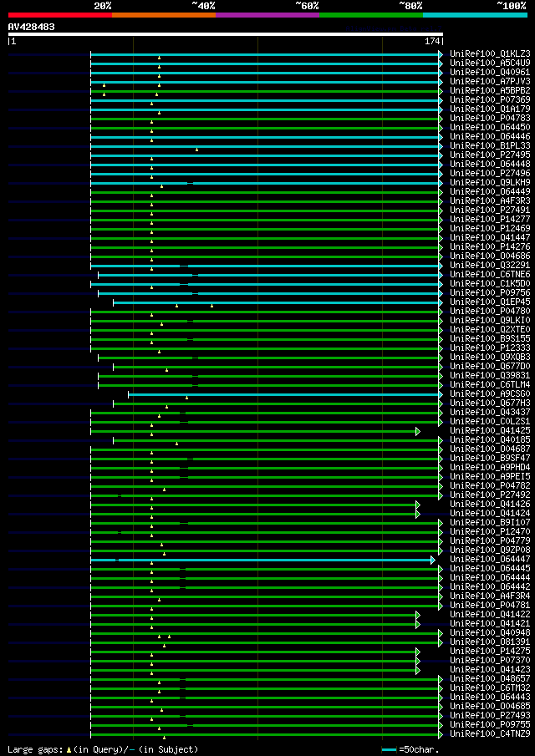Select the UniRef100_Q32291 label
This screenshot has height=756, width=535.
click(x=490, y=265)
